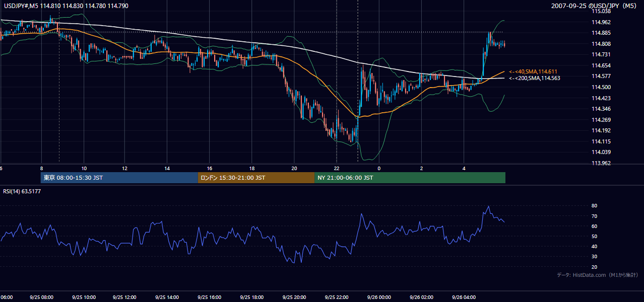Click the 9/25 14:00 time axis label
The width and height of the screenshot is (644, 302).
[168, 297]
